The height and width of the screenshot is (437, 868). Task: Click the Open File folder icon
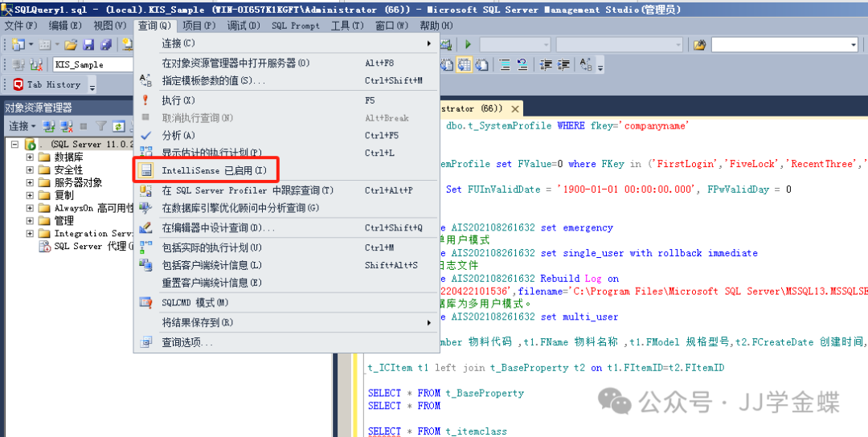click(71, 44)
